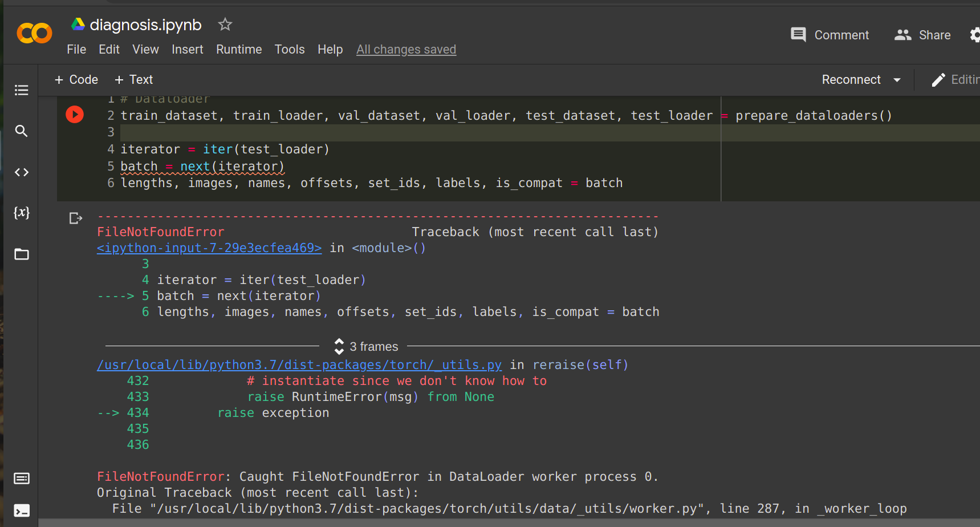Open the variable inspector panel
Viewport: 980px width, 527px height.
(21, 212)
